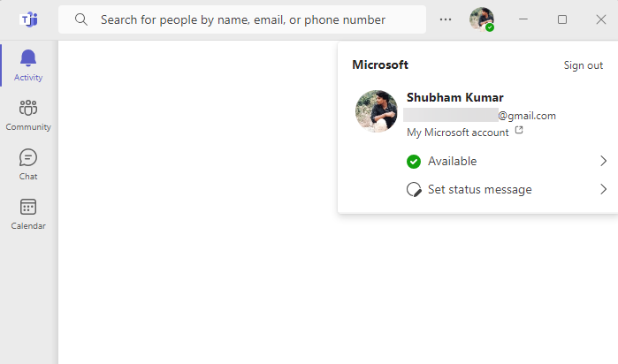Open the Activity bell icon
The image size is (618, 364).
28,59
